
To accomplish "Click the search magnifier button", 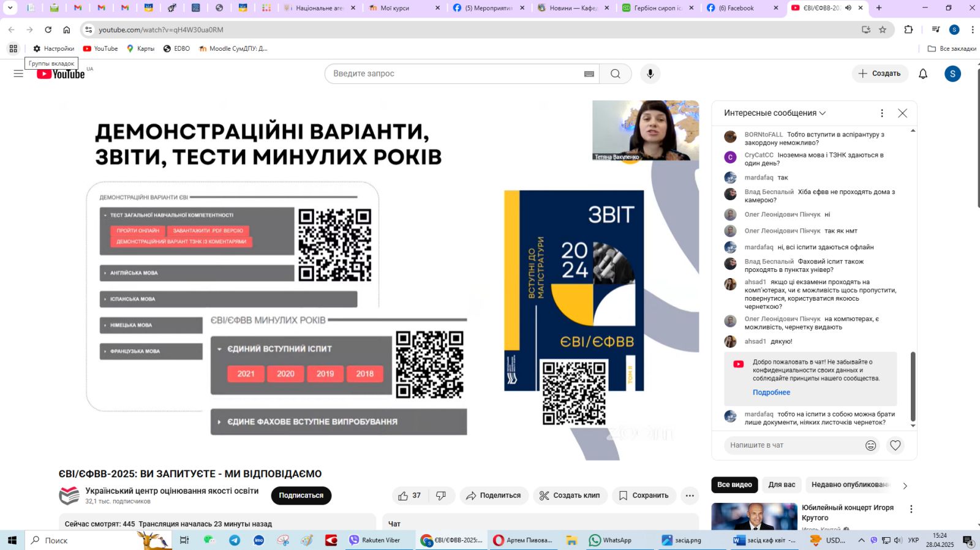I will coord(616,74).
